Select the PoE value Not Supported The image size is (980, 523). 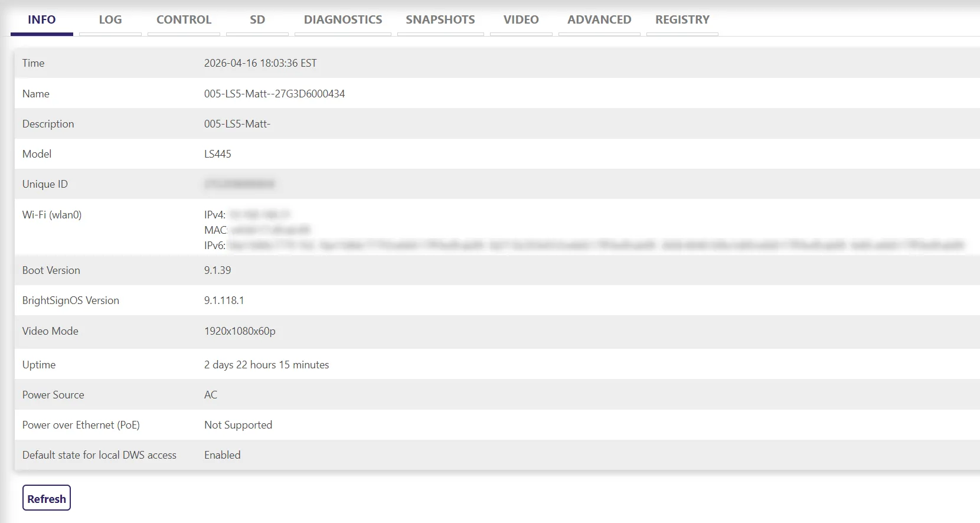239,425
